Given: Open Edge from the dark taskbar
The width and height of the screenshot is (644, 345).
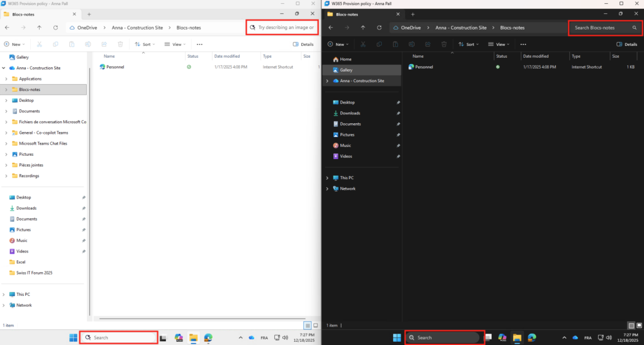Looking at the screenshot, I should [x=531, y=337].
